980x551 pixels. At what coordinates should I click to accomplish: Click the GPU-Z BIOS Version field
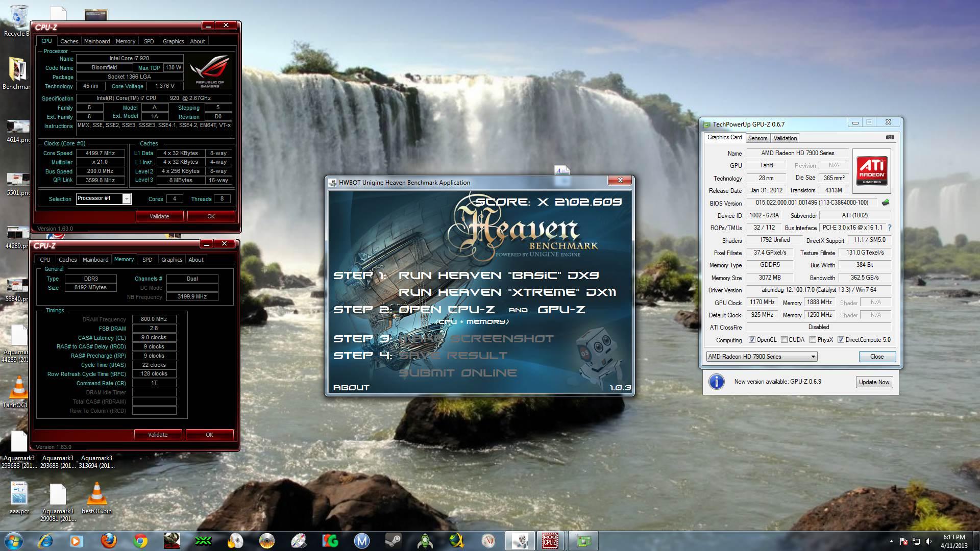point(812,203)
